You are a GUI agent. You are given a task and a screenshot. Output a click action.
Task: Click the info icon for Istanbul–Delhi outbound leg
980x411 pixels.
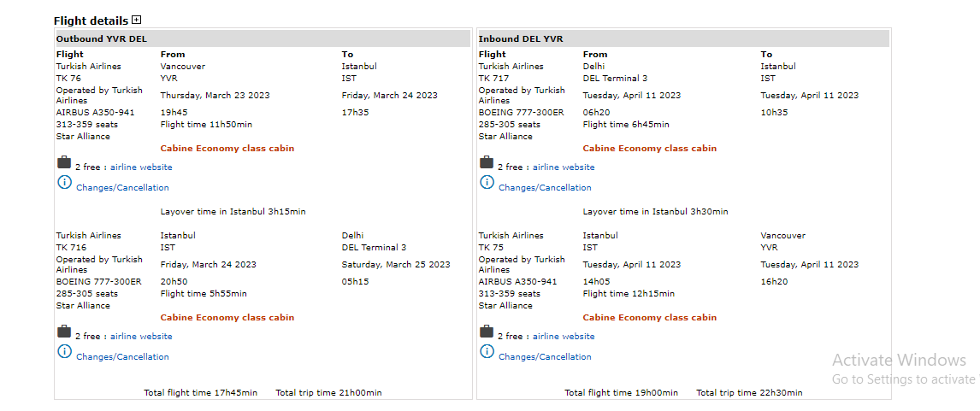[64, 351]
